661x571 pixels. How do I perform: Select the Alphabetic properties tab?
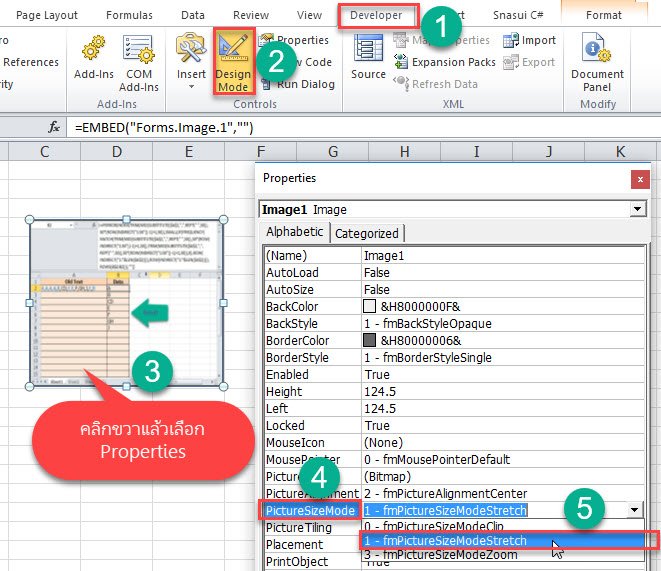point(295,232)
